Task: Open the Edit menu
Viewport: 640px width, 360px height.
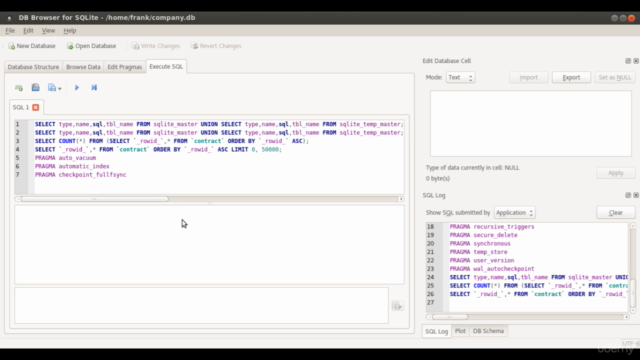Action: pos(28,31)
